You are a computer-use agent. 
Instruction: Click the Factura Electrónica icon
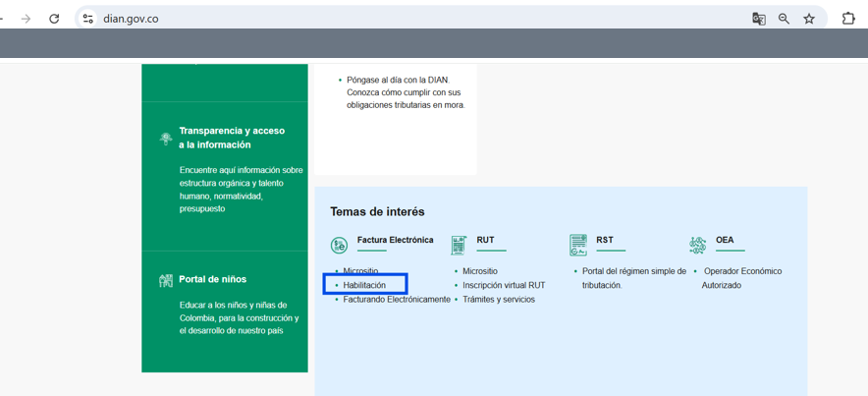click(339, 245)
